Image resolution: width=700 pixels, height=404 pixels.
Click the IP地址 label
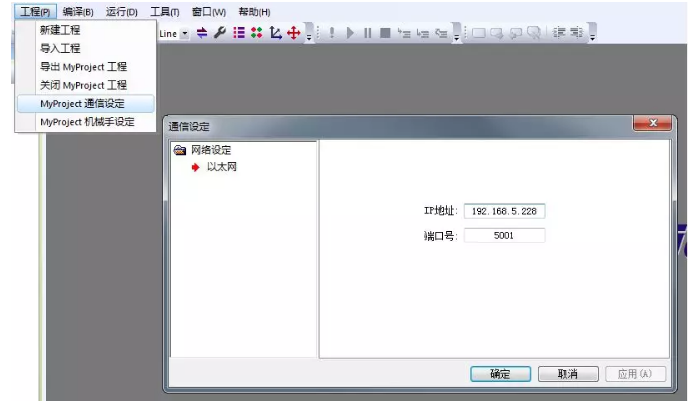(x=441, y=211)
